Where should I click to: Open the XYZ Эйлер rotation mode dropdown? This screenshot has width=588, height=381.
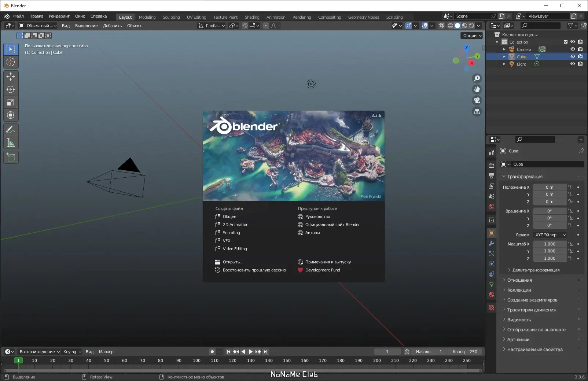coord(550,235)
